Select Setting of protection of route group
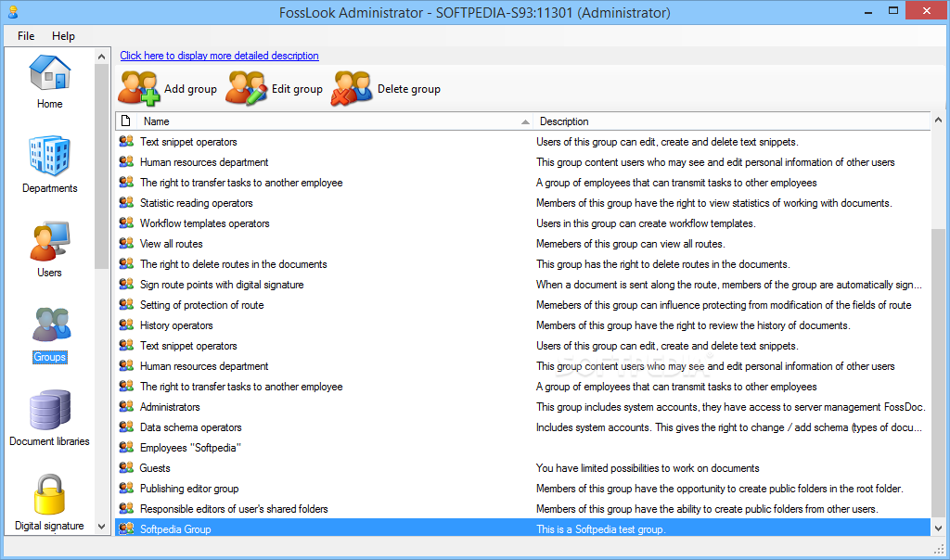The width and height of the screenshot is (950, 560). click(523, 305)
